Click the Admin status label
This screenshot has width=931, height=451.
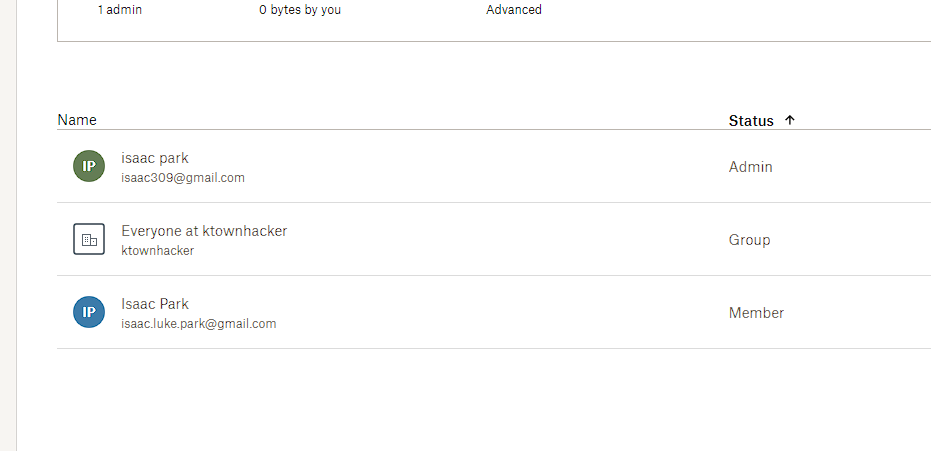click(x=750, y=167)
